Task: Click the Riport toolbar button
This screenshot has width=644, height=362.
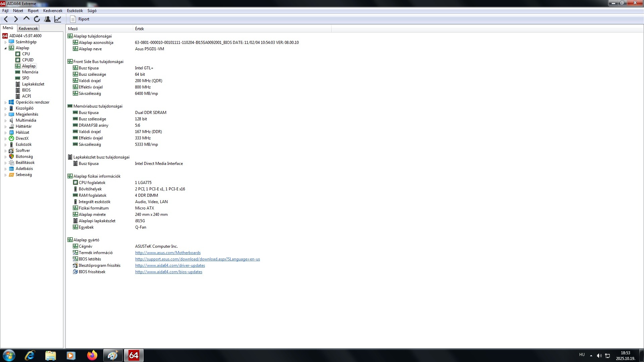Action: click(x=80, y=19)
